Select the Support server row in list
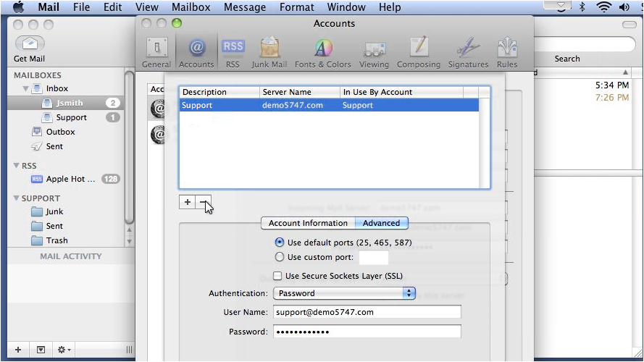The height and width of the screenshot is (362, 644). [329, 105]
